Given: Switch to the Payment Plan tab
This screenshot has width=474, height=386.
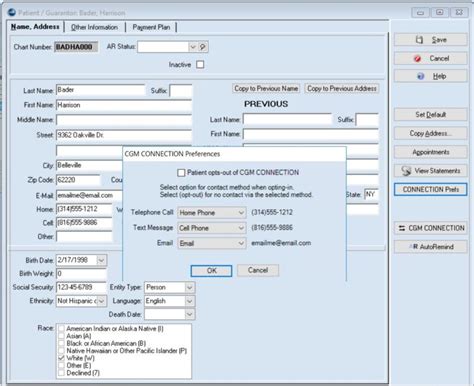Looking at the screenshot, I should [151, 27].
